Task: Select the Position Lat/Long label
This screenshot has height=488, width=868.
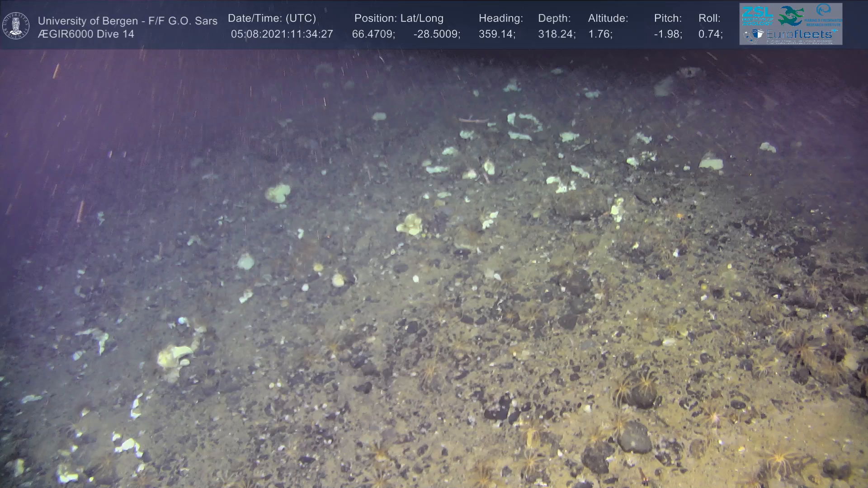Action: click(398, 19)
